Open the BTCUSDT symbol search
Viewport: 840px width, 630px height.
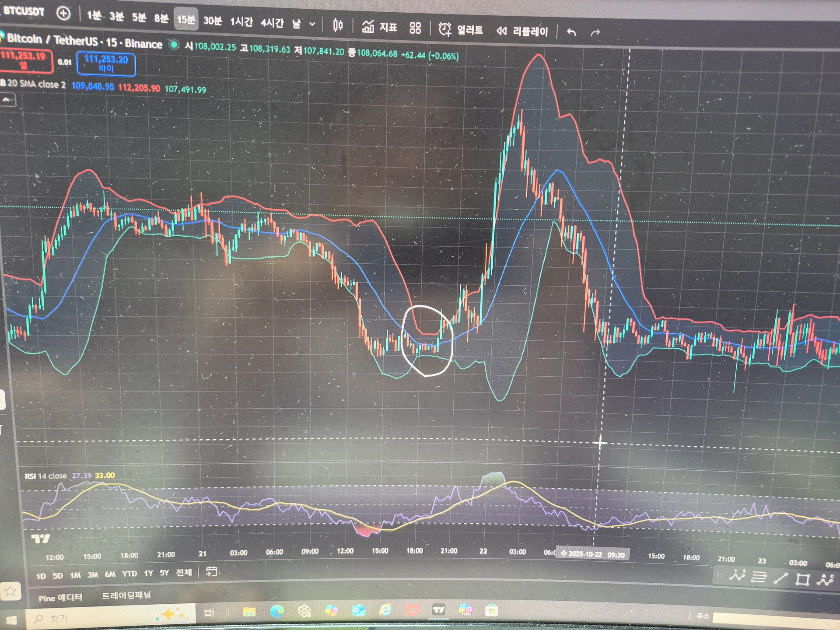(24, 11)
